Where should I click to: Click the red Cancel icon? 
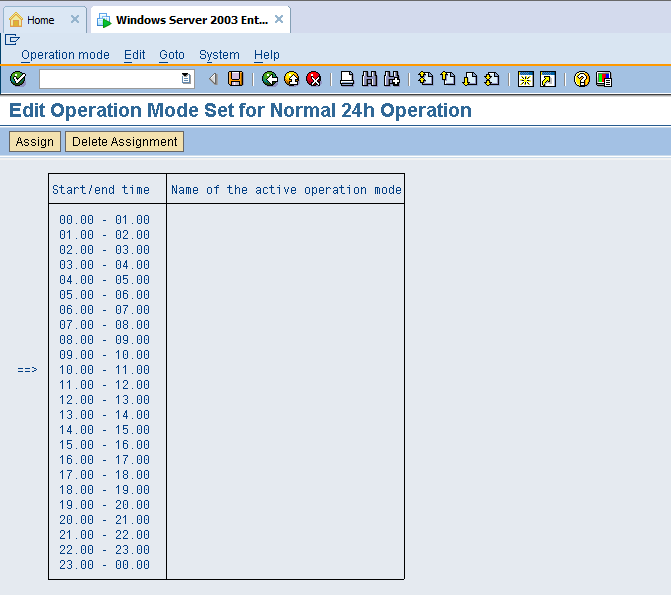[x=314, y=79]
